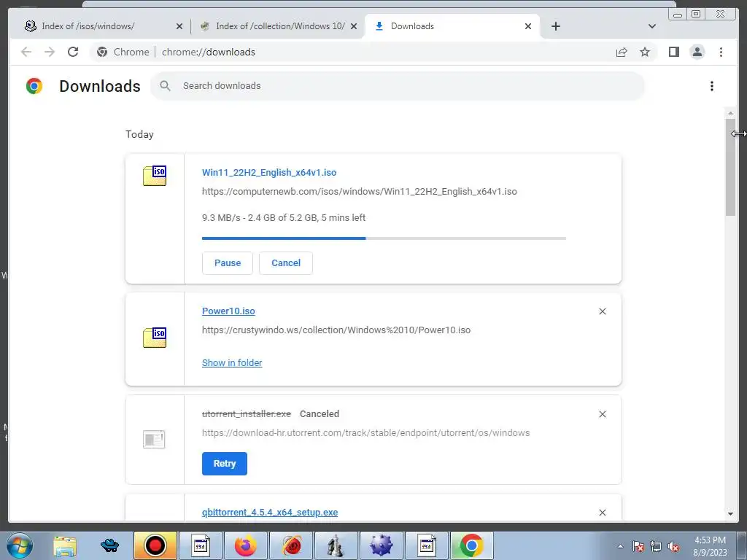Select the Downloads tab
747x560 pixels.
coord(452,26)
